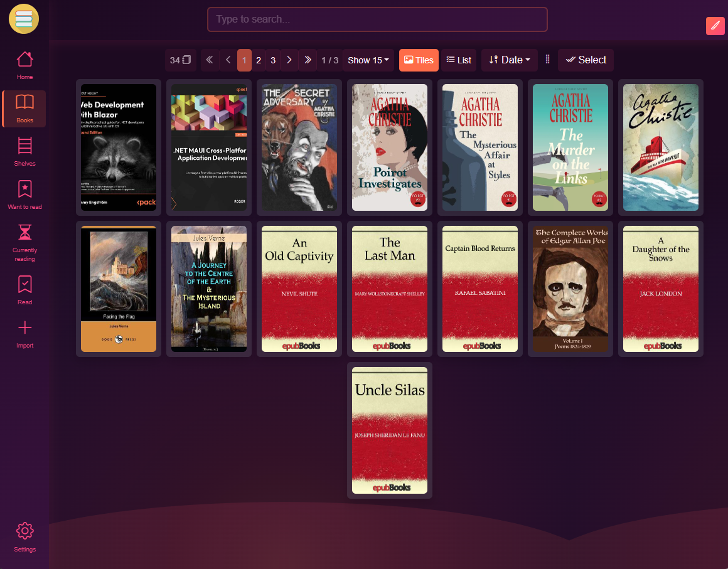Open An Old Captivity book
The width and height of the screenshot is (728, 569).
[299, 289]
